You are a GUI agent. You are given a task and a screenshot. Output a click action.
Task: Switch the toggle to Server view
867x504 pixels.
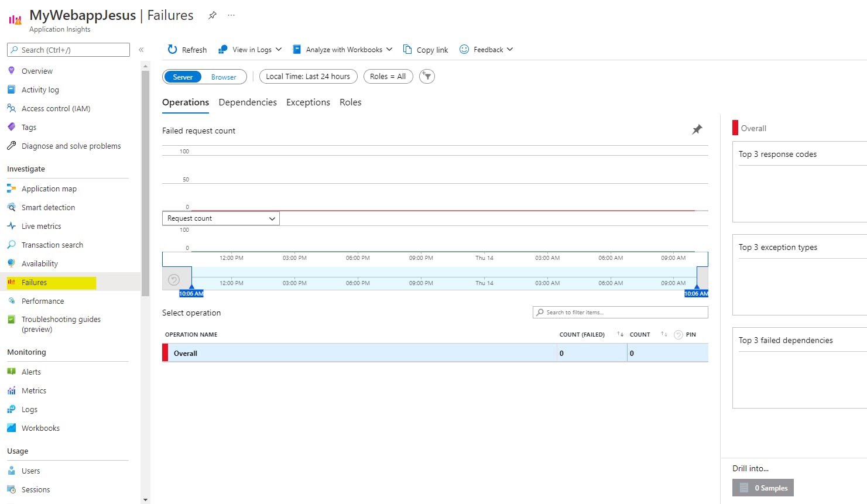[183, 77]
